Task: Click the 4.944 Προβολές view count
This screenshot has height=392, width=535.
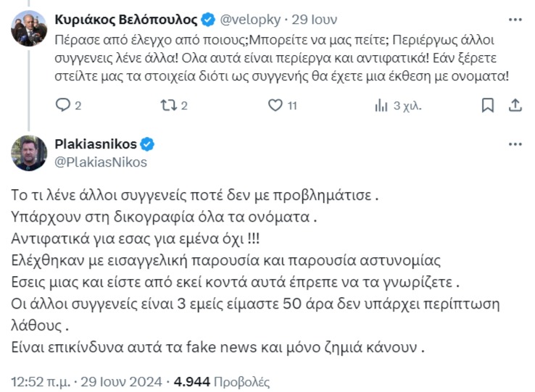Action: (x=222, y=382)
